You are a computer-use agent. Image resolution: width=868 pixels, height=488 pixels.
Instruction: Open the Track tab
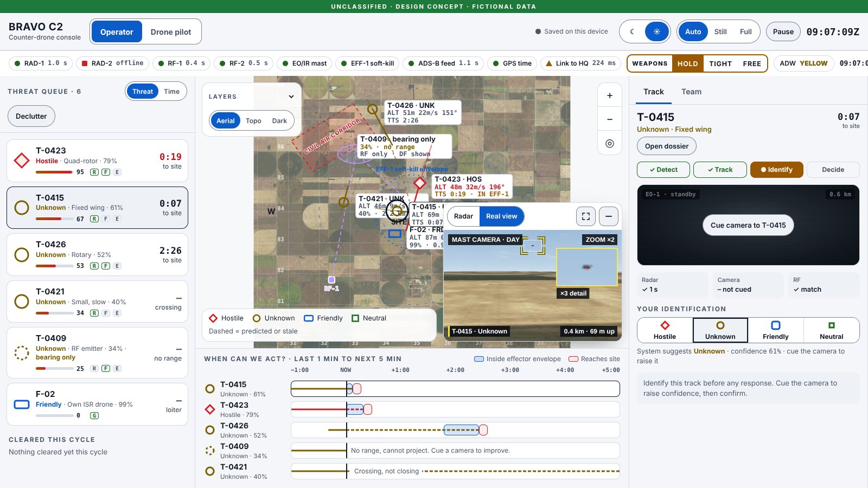click(654, 92)
